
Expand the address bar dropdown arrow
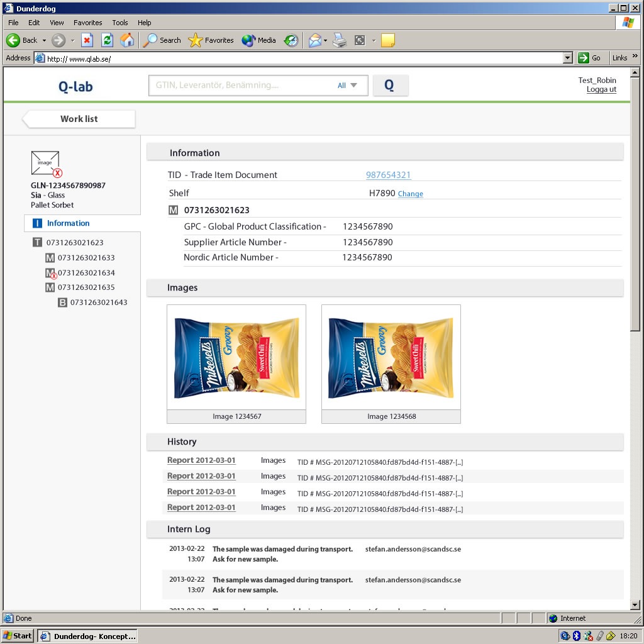tap(568, 58)
